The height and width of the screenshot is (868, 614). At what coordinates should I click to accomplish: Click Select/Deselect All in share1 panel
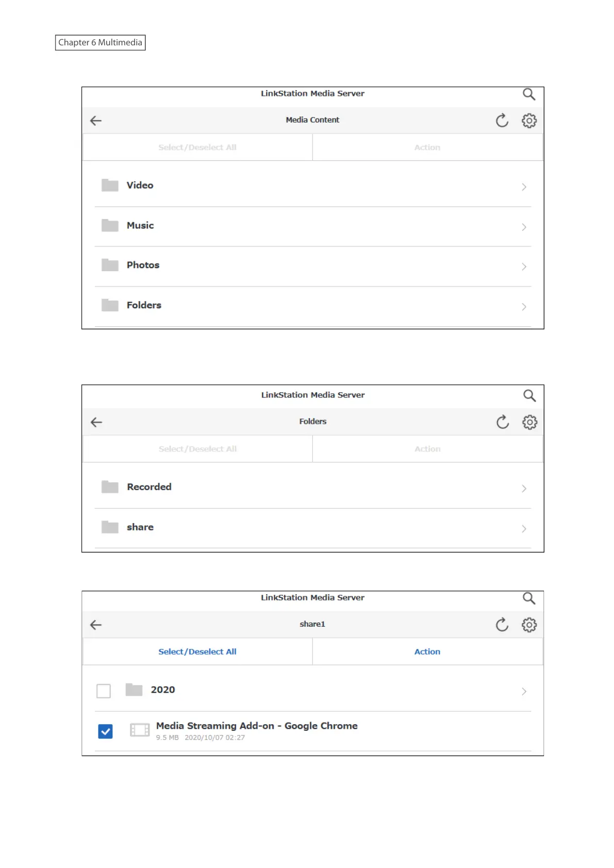click(x=197, y=652)
